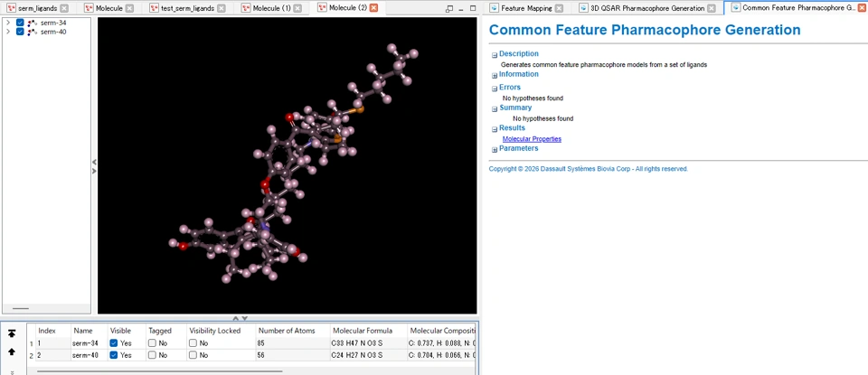The image size is (868, 375).
Task: Select serm-40 label in hierarchy
Action: (53, 32)
